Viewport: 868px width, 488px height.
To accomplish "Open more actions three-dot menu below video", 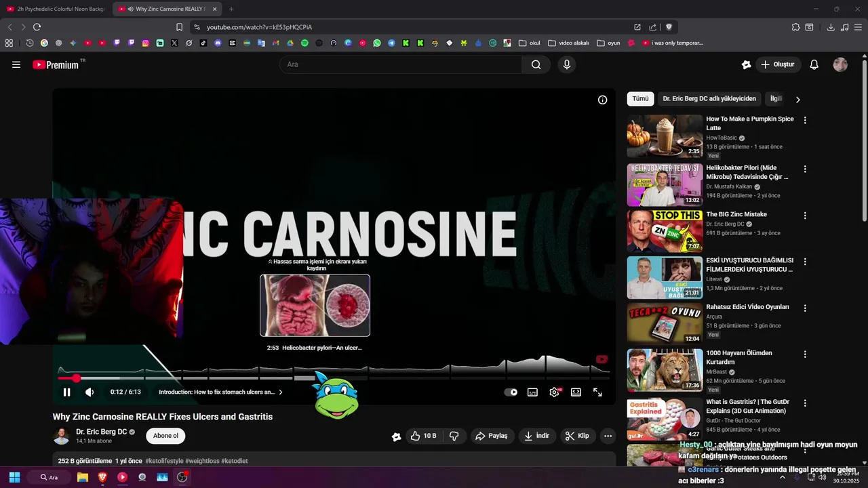I will coord(608,436).
